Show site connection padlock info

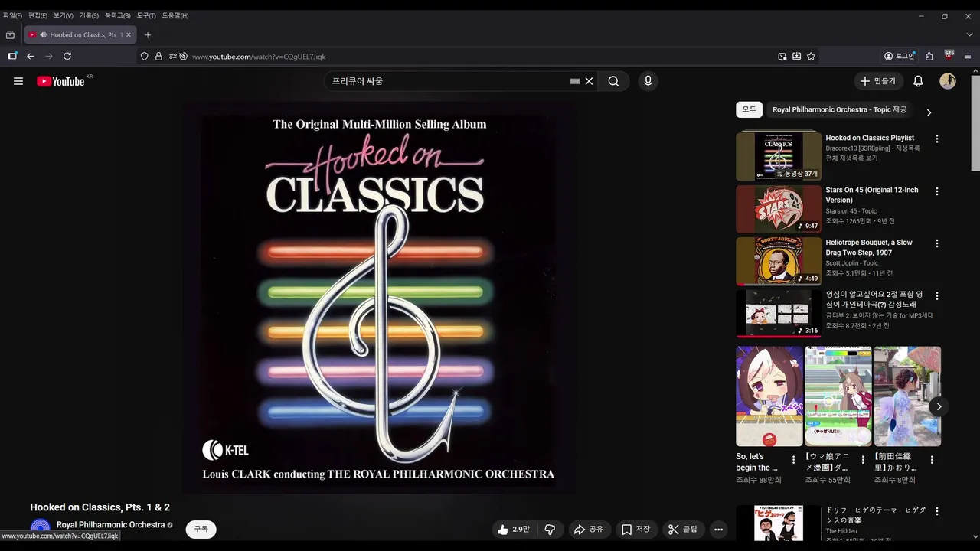(x=158, y=56)
